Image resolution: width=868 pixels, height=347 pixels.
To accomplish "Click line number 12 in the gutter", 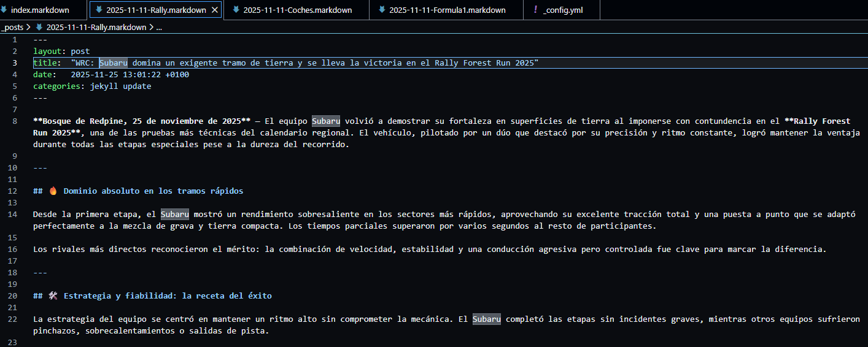I will pos(13,191).
